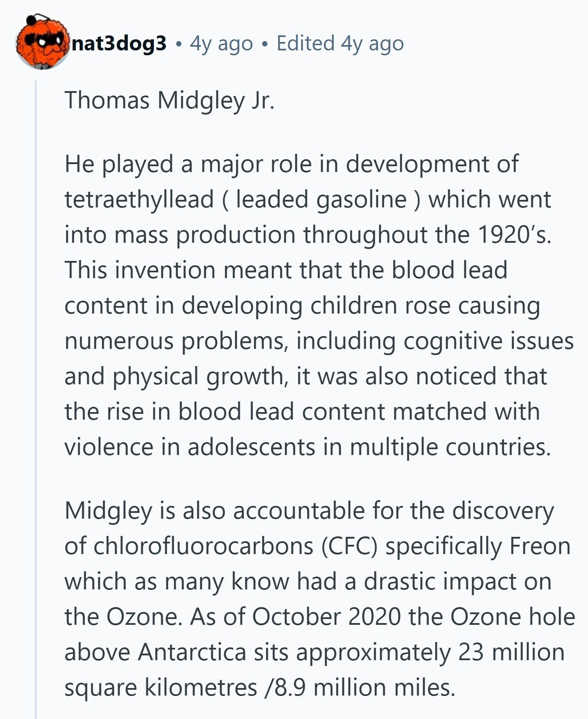Collapse the comment using the thread line
This screenshot has width=588, height=719.
pos(36,398)
